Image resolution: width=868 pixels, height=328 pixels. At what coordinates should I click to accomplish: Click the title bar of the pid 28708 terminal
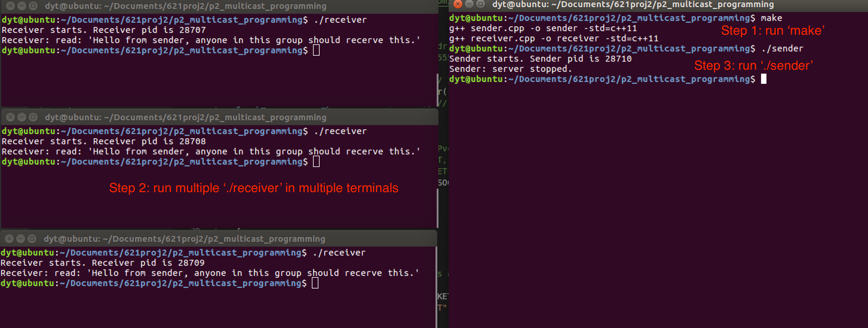click(x=185, y=117)
